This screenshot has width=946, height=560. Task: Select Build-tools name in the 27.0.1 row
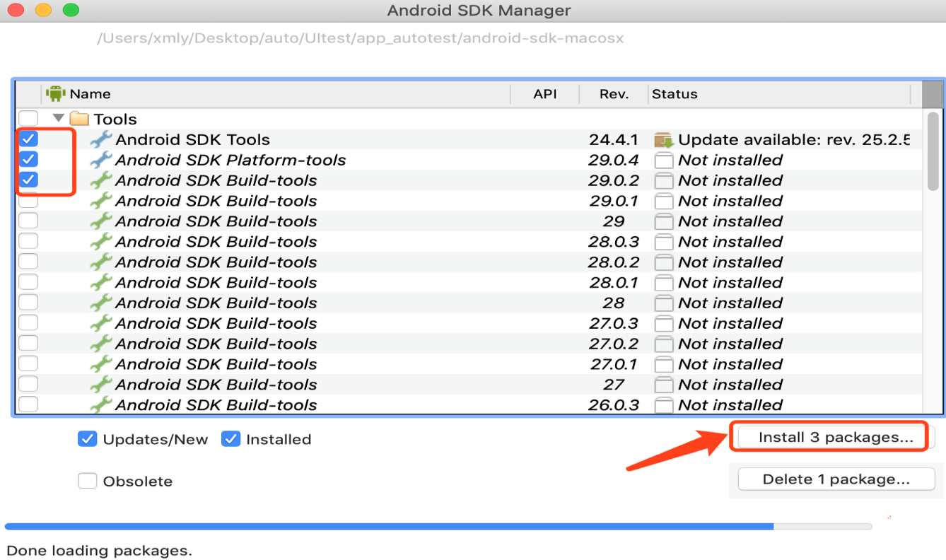click(x=216, y=365)
